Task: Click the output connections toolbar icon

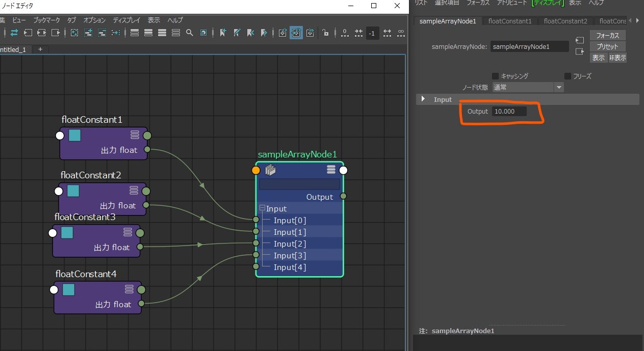Action: [55, 33]
